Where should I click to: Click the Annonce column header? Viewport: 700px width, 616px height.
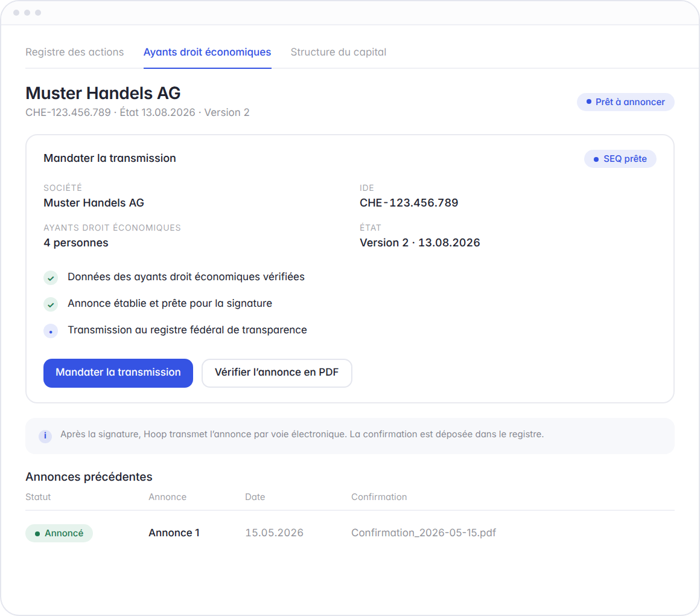(167, 497)
